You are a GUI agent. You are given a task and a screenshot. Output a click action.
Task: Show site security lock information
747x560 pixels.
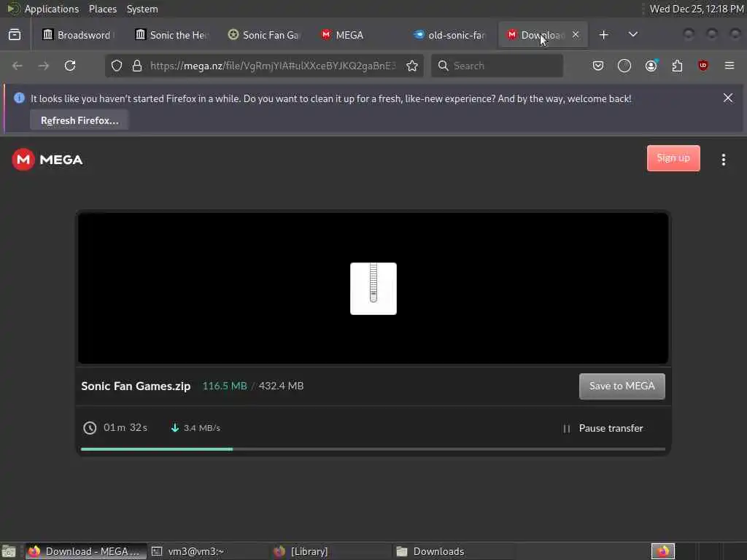click(x=137, y=66)
